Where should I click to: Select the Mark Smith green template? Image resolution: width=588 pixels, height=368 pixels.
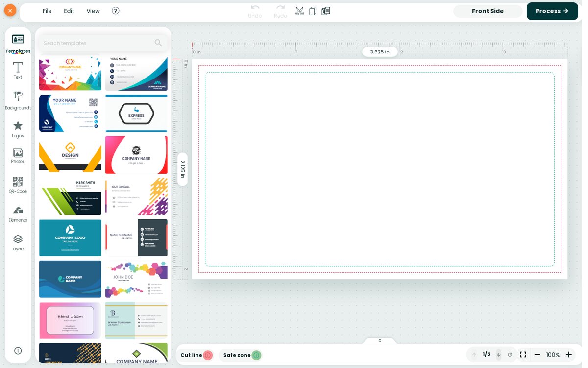click(x=70, y=196)
